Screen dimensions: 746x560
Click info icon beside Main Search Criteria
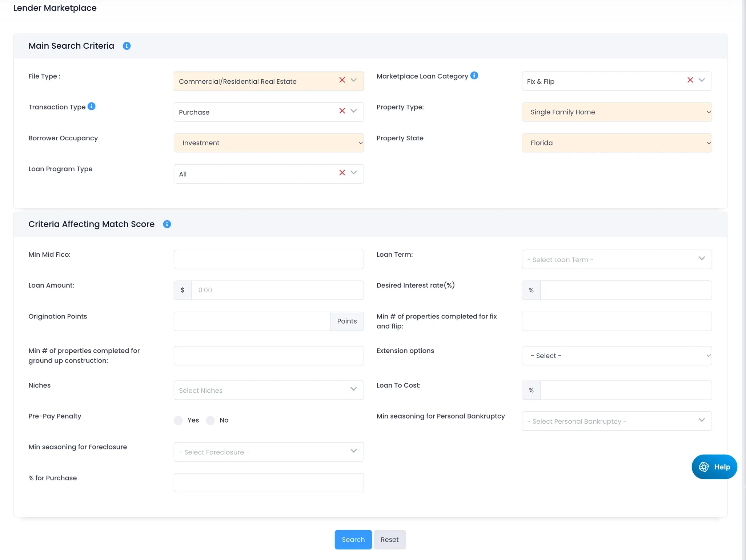click(x=127, y=46)
